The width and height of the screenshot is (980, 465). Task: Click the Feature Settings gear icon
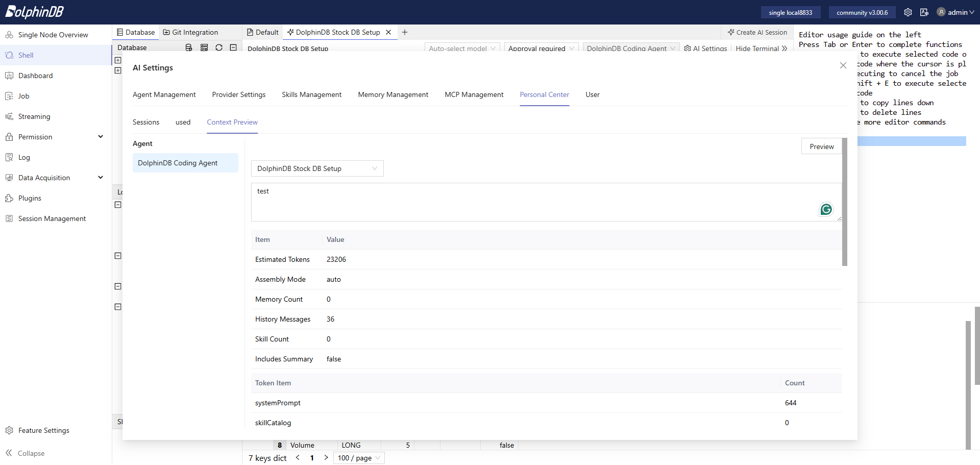point(9,430)
